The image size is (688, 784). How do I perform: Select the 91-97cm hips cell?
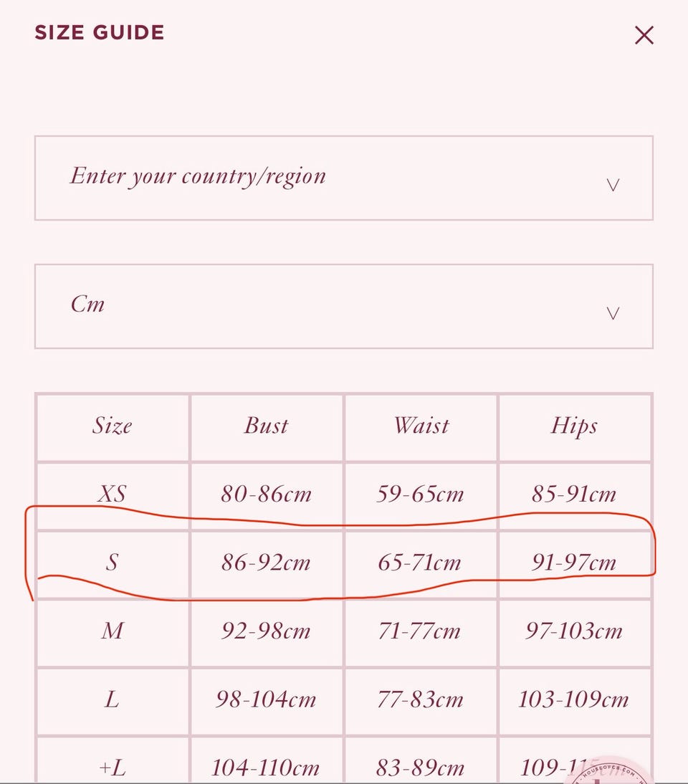pos(575,563)
